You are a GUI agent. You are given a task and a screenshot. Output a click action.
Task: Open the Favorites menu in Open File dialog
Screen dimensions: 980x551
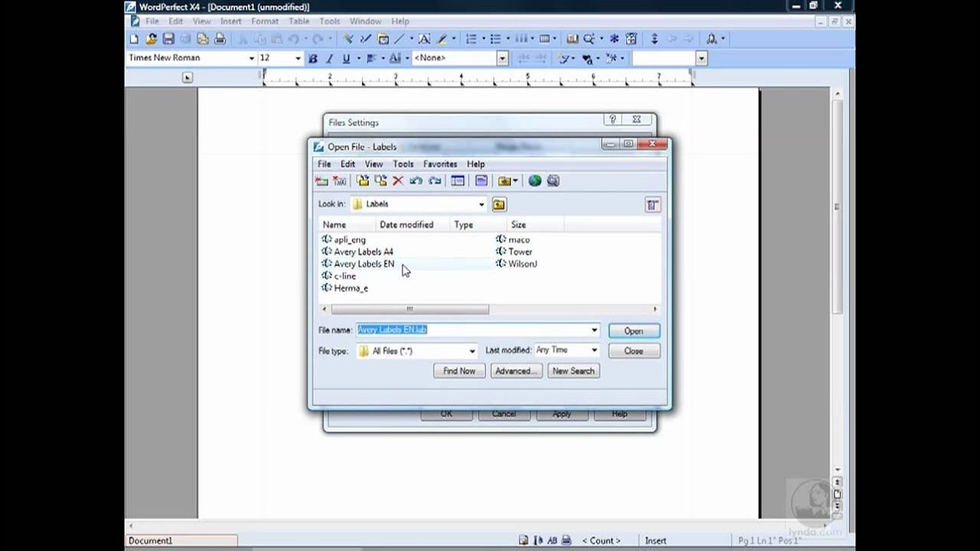point(440,164)
